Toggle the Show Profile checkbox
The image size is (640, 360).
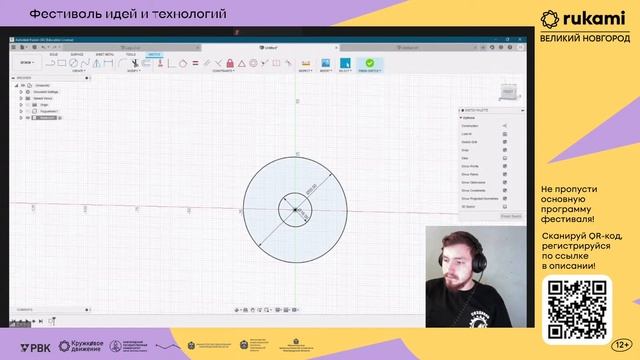pyautogui.click(x=505, y=166)
